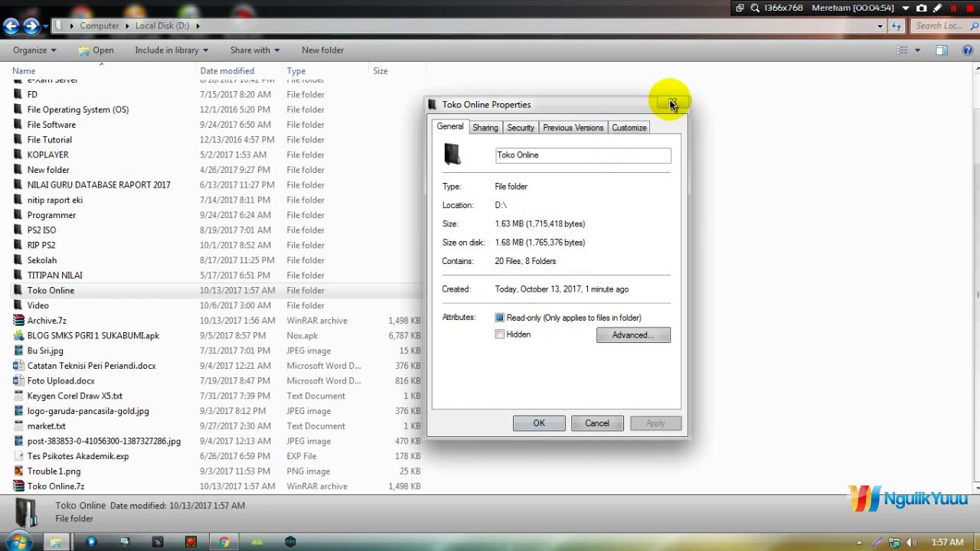
Task: Toggle the Read-only attribute checkbox
Action: (x=499, y=318)
